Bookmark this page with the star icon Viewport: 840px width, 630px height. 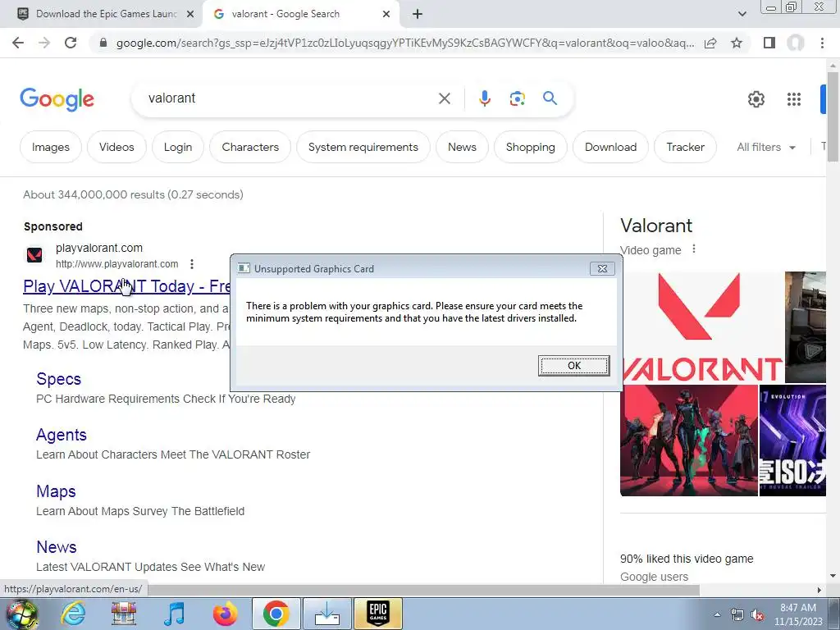[x=737, y=43]
